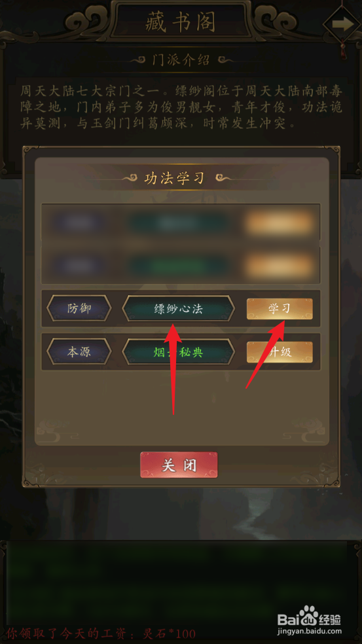
Task: Tap the right arrow icon at top corner
Action: click(343, 24)
